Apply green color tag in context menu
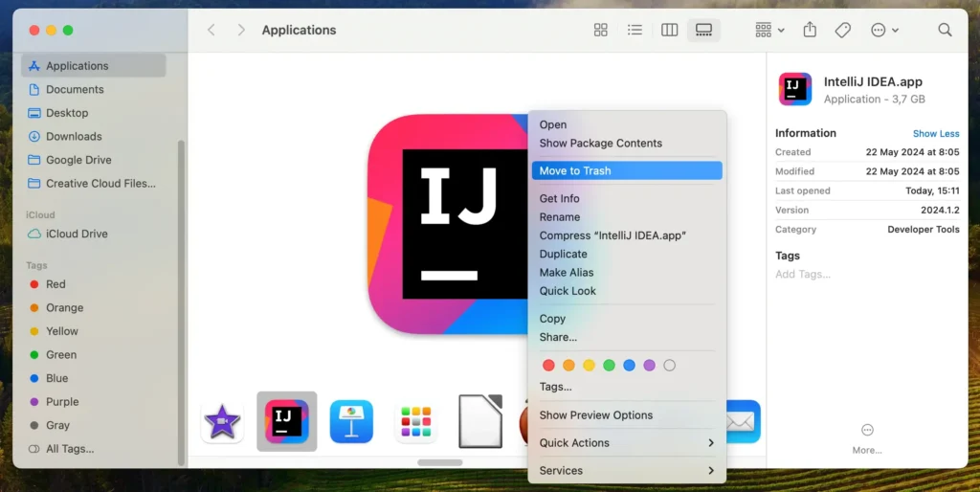The width and height of the screenshot is (980, 492). coord(609,365)
